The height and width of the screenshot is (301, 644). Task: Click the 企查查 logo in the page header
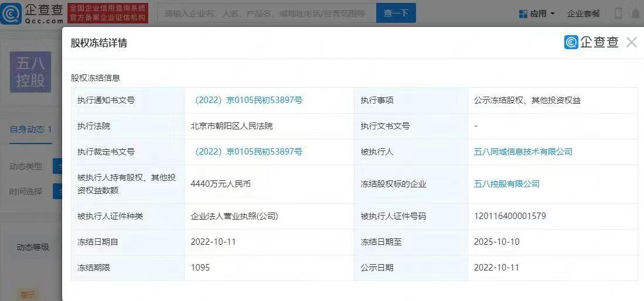[32, 13]
